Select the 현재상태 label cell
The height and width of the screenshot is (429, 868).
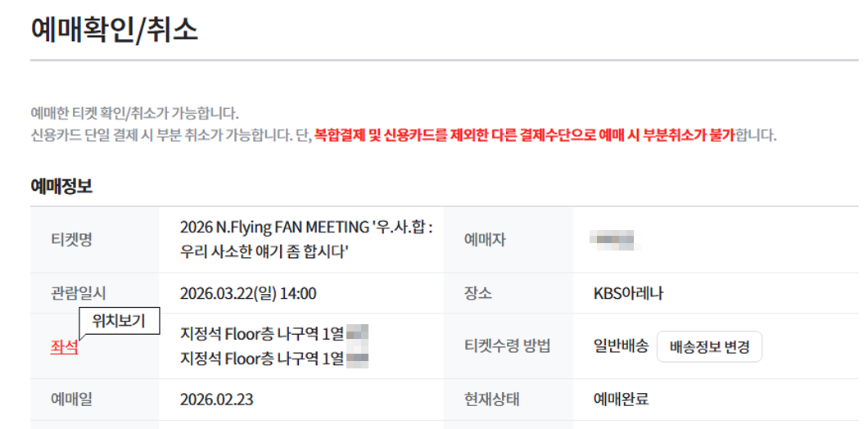tap(491, 400)
